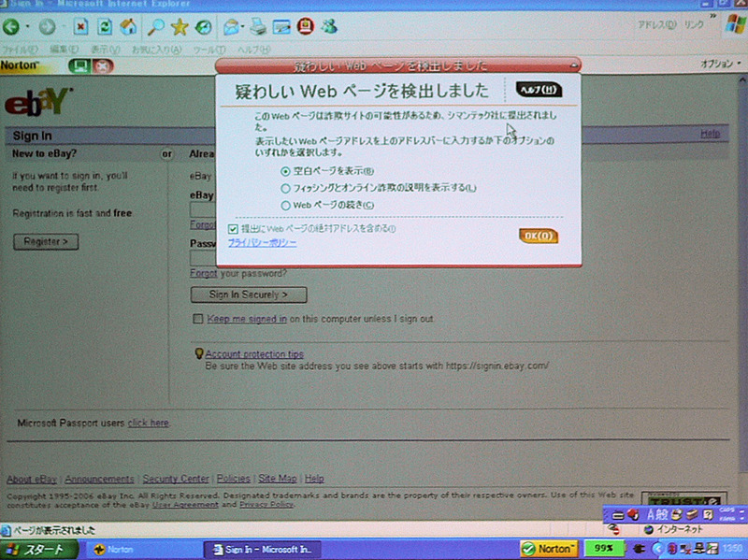The height and width of the screenshot is (560, 748).
Task: Stop page loading with the red X icon
Action: point(80,27)
